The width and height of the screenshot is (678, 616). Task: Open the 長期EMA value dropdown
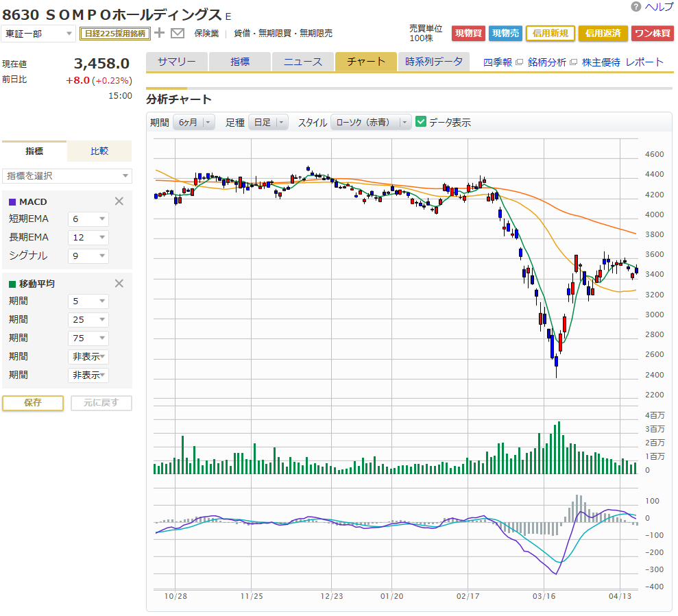(x=88, y=237)
